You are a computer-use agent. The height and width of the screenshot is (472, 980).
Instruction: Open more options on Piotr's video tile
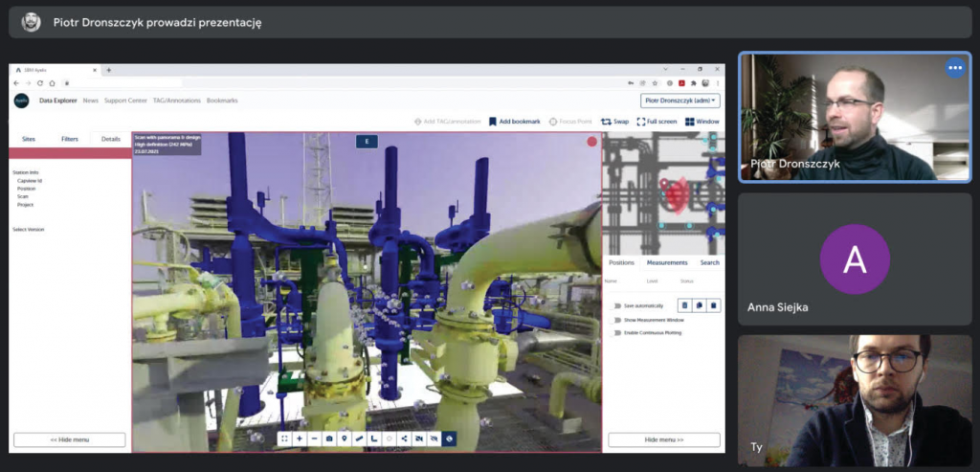954,68
